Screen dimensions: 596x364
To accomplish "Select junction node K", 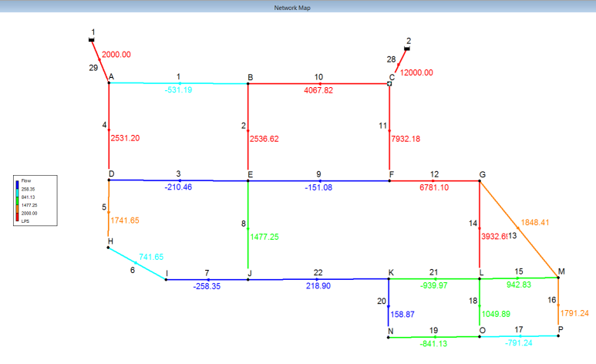I will pos(389,278).
